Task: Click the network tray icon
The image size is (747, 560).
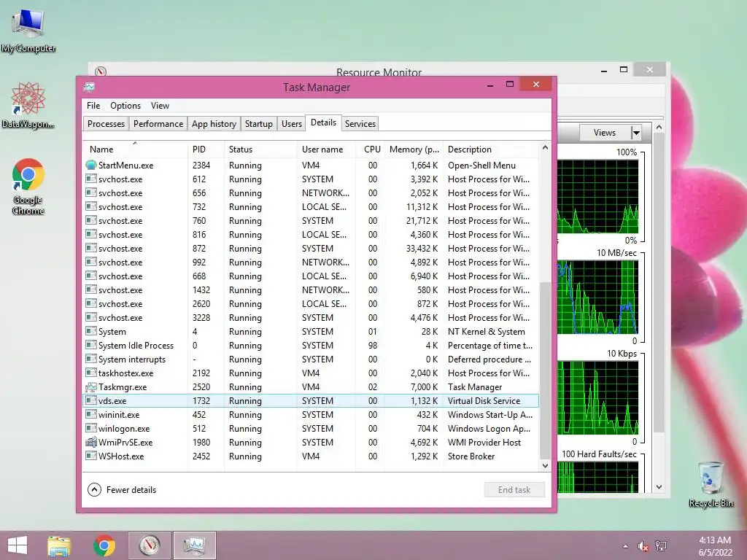Action: click(x=661, y=546)
